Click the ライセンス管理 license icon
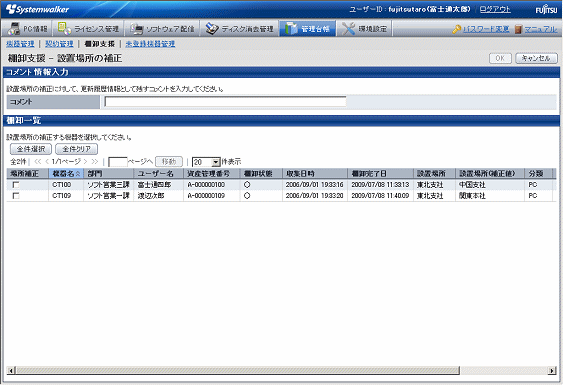The width and height of the screenshot is (563, 385). (64, 28)
